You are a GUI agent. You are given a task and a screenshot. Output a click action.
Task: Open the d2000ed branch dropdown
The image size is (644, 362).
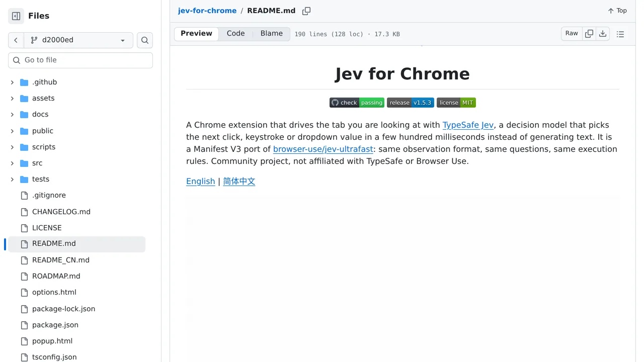[x=78, y=40]
